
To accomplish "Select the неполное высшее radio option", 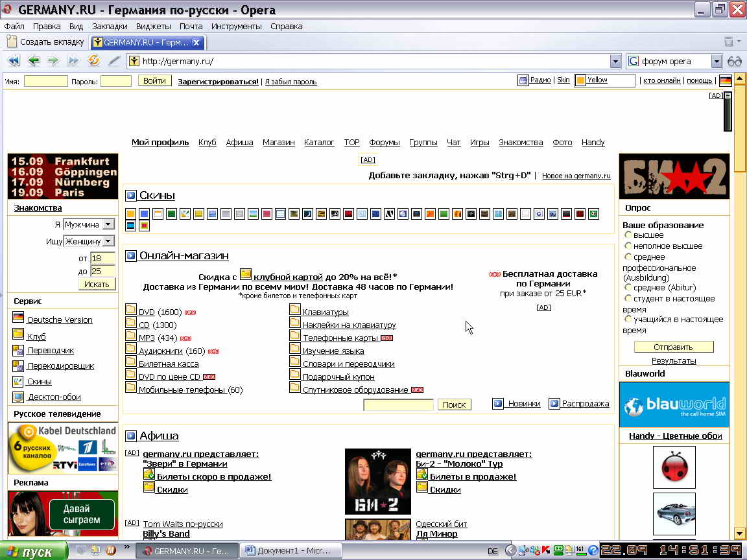I will pos(628,246).
